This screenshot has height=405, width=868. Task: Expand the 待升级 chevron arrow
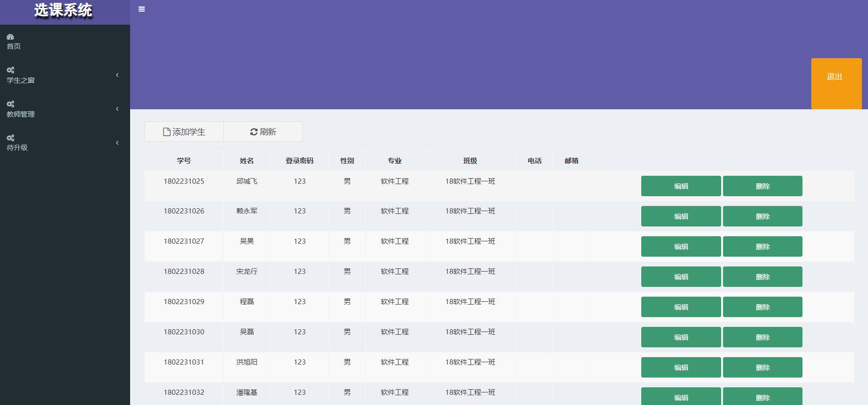click(117, 143)
